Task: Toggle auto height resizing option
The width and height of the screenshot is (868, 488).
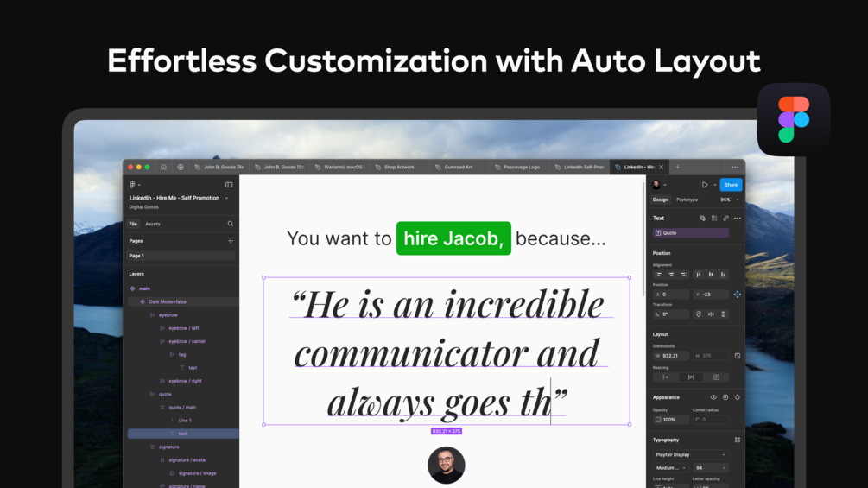Action: (691, 377)
